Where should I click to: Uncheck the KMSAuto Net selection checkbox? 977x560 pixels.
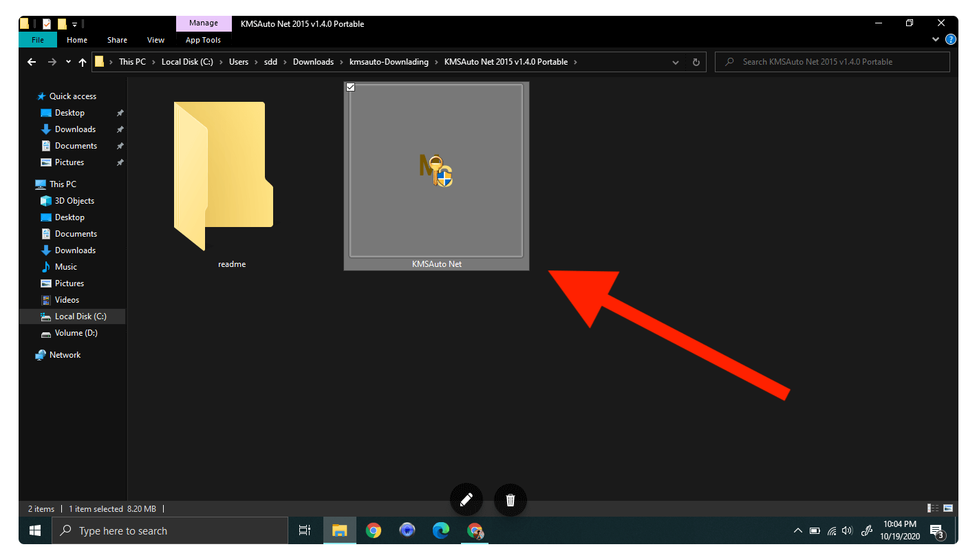pos(350,87)
